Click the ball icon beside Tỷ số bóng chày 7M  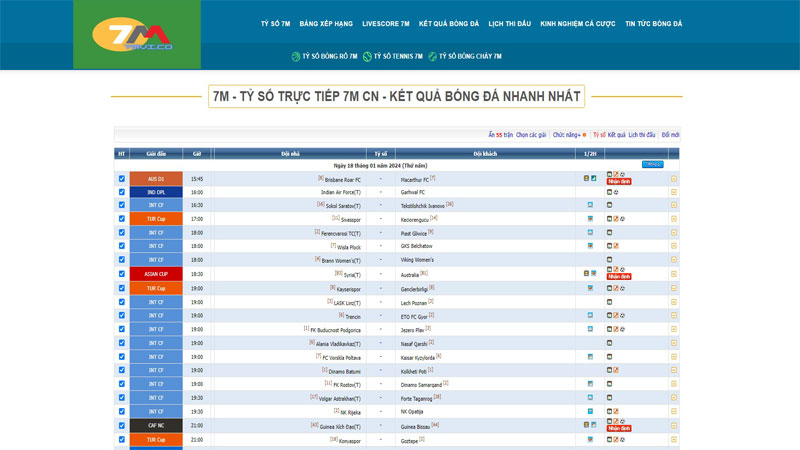click(x=432, y=57)
